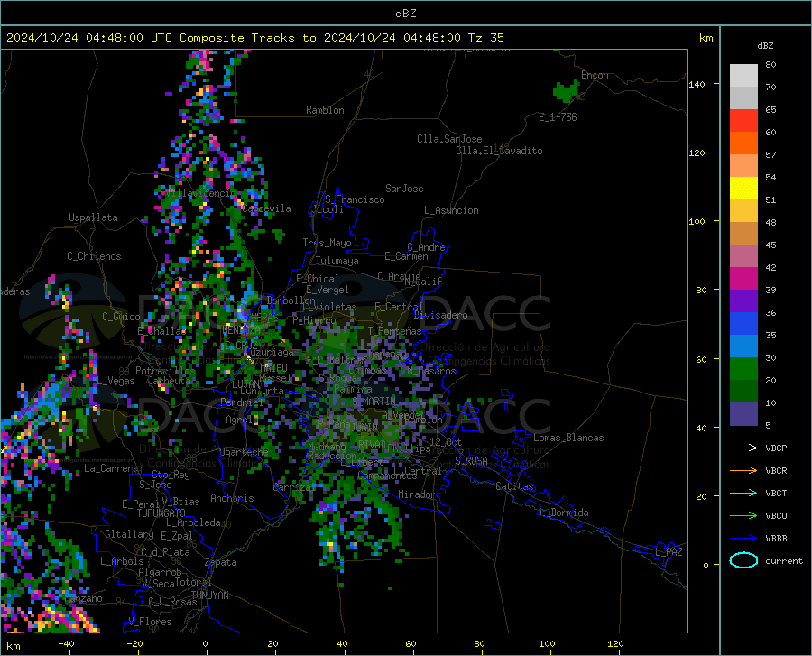Pick the light gray 70 dBZ swatch
This screenshot has height=656, width=812.
(x=743, y=76)
